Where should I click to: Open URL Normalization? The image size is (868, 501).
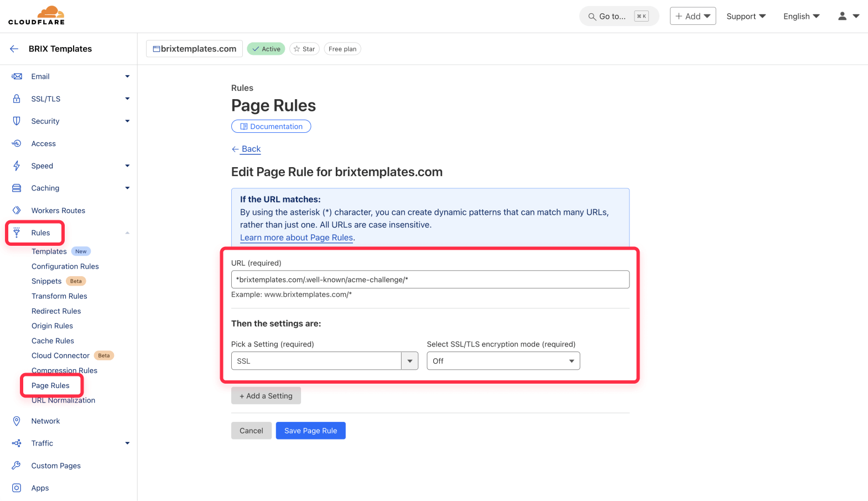(63, 400)
